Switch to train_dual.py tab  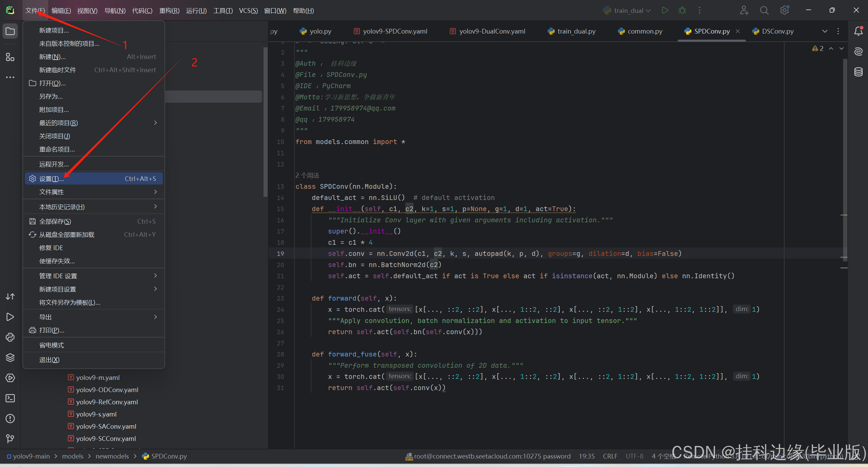(572, 31)
